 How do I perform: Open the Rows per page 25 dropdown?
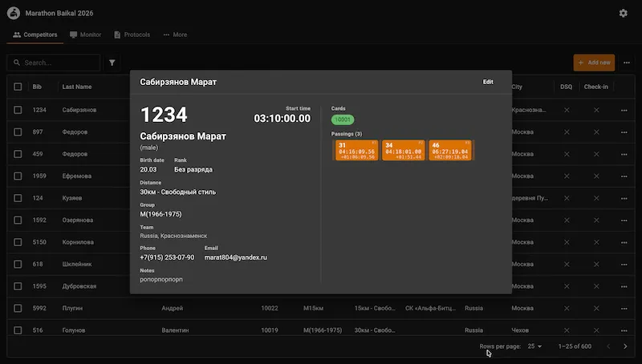tap(534, 346)
